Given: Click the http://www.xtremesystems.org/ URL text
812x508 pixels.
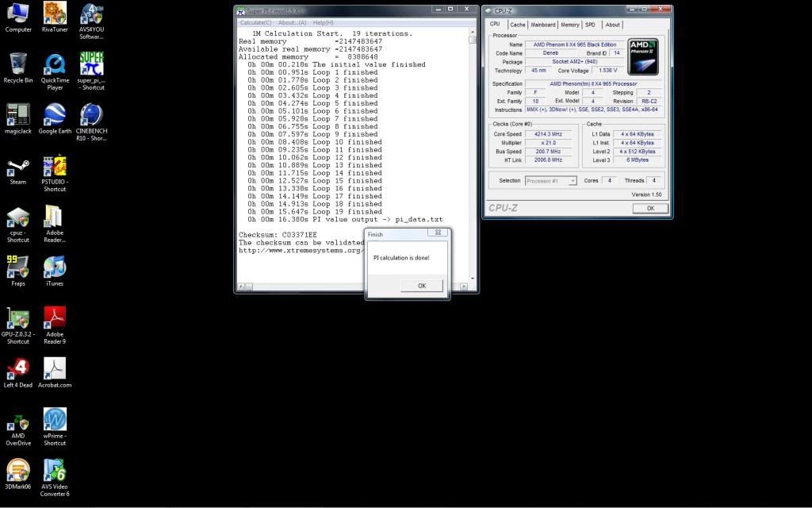Looking at the screenshot, I should (x=301, y=251).
